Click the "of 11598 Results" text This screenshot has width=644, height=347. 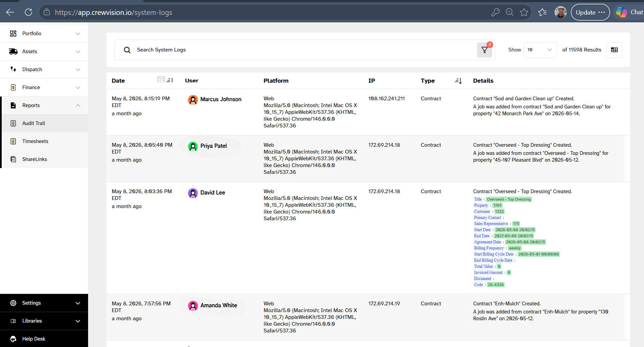pyautogui.click(x=582, y=50)
